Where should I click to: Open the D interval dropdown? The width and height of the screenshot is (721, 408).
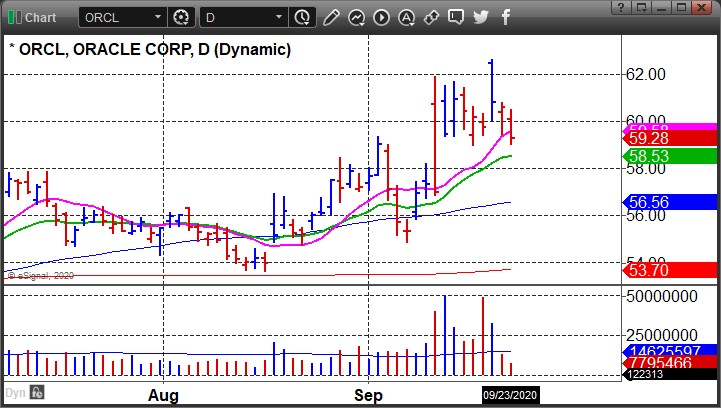click(279, 17)
